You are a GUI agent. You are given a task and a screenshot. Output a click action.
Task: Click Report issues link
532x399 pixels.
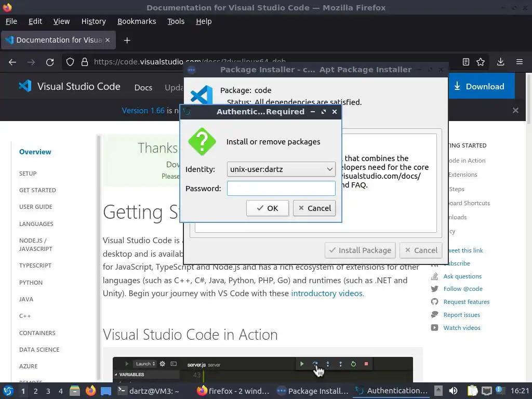point(462,315)
